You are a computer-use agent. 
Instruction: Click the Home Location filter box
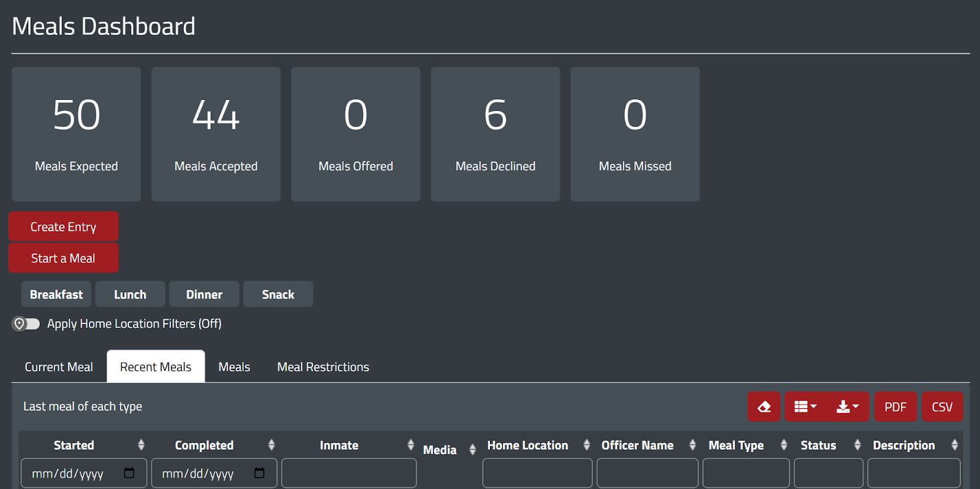tap(537, 473)
